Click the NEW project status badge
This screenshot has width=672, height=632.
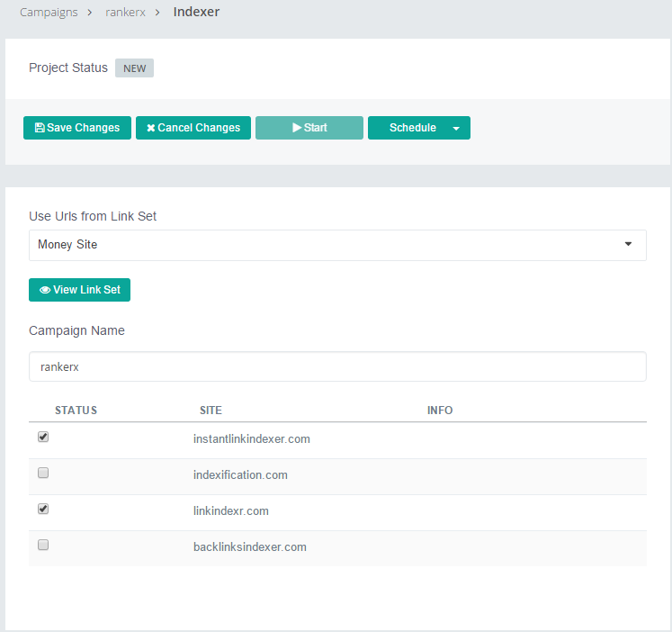(135, 68)
